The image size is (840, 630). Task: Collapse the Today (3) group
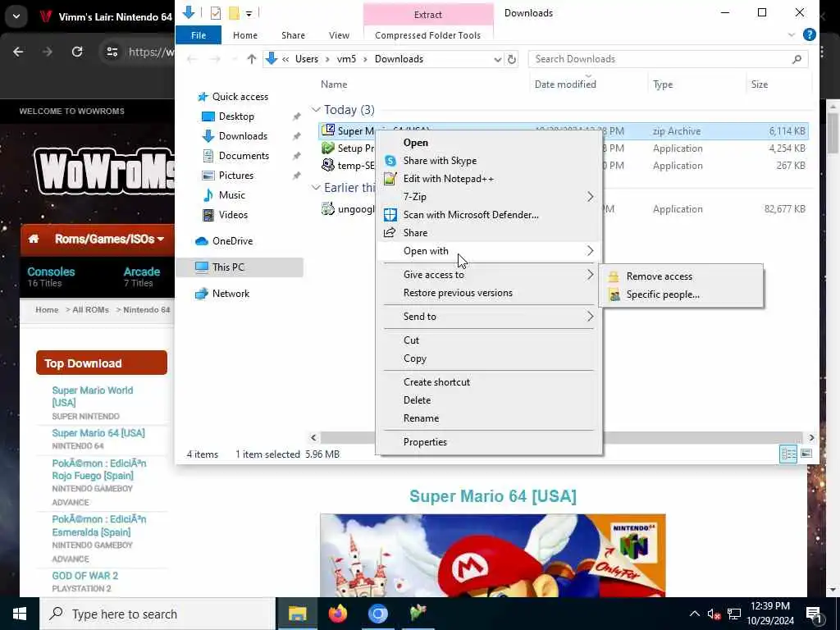[x=316, y=110]
